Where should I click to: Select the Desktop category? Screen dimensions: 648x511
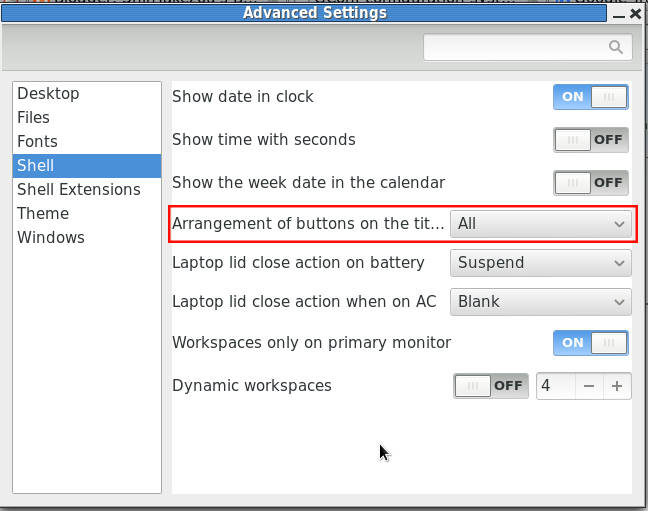[x=48, y=94]
